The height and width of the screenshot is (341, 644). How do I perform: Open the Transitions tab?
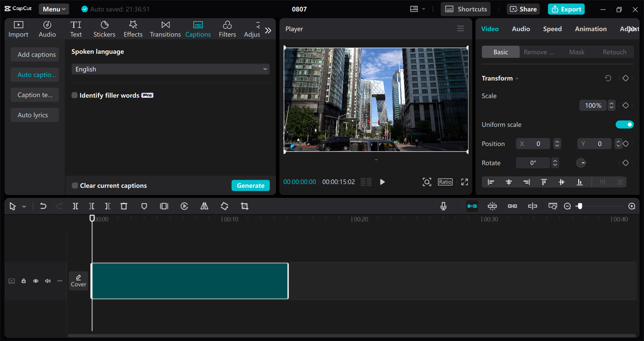(165, 29)
